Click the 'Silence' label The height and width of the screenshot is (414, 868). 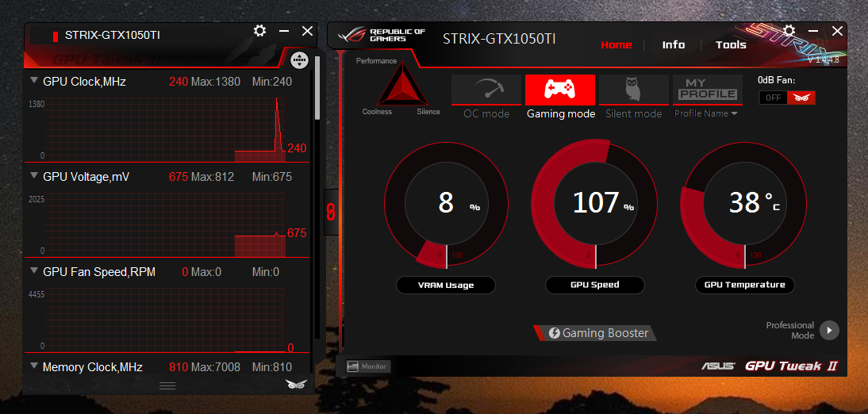(x=428, y=112)
